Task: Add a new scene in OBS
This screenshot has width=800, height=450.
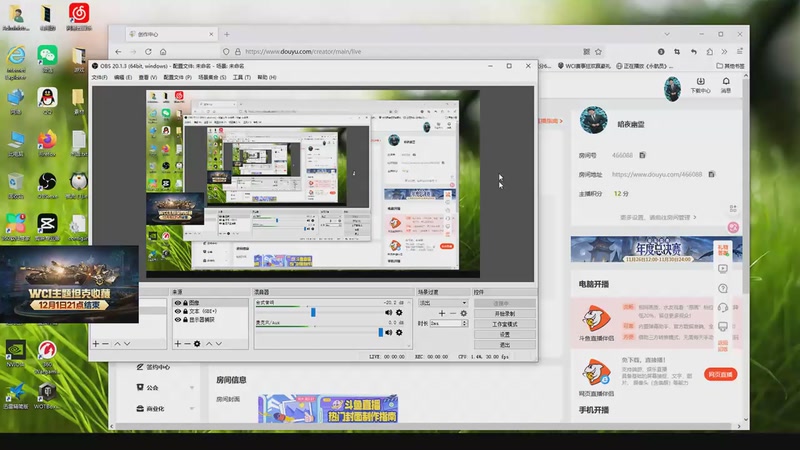Action: tap(95, 344)
